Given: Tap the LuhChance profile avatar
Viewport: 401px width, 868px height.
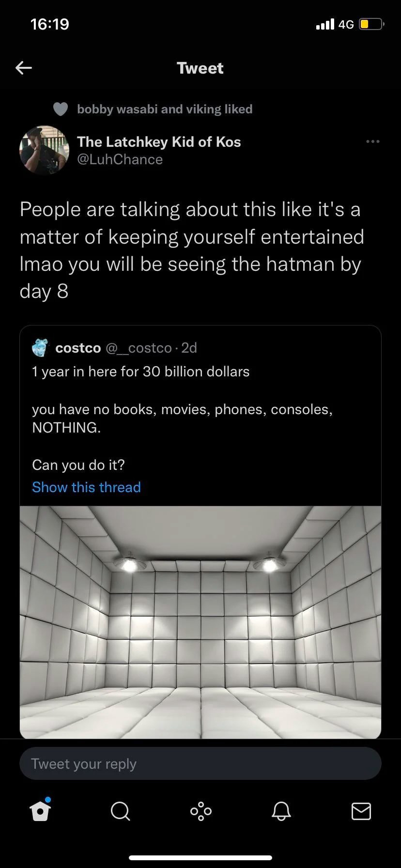Looking at the screenshot, I should tap(44, 150).
